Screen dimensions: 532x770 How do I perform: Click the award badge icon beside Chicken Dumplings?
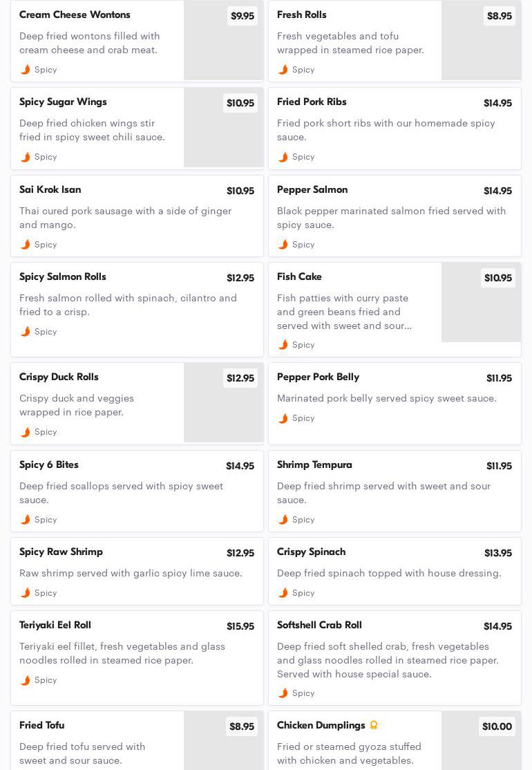374,725
